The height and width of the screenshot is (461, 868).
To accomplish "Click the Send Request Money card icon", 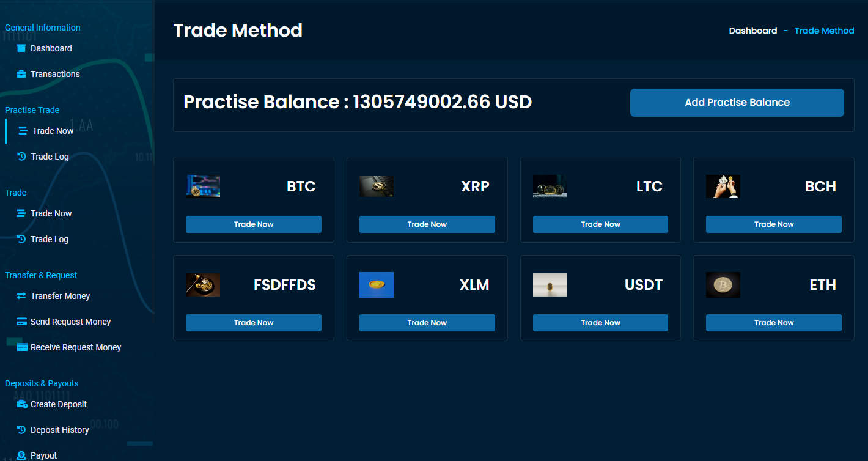I will [x=21, y=322].
